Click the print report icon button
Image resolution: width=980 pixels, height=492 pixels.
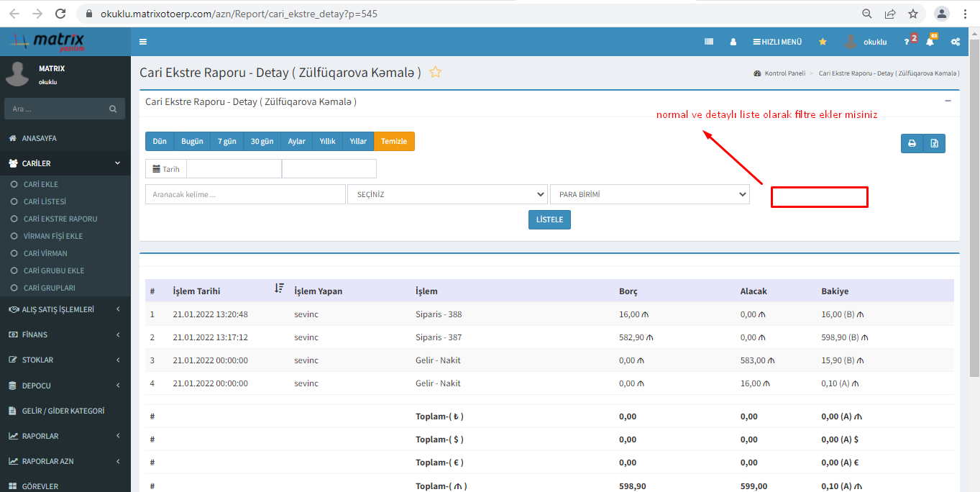[x=912, y=144]
